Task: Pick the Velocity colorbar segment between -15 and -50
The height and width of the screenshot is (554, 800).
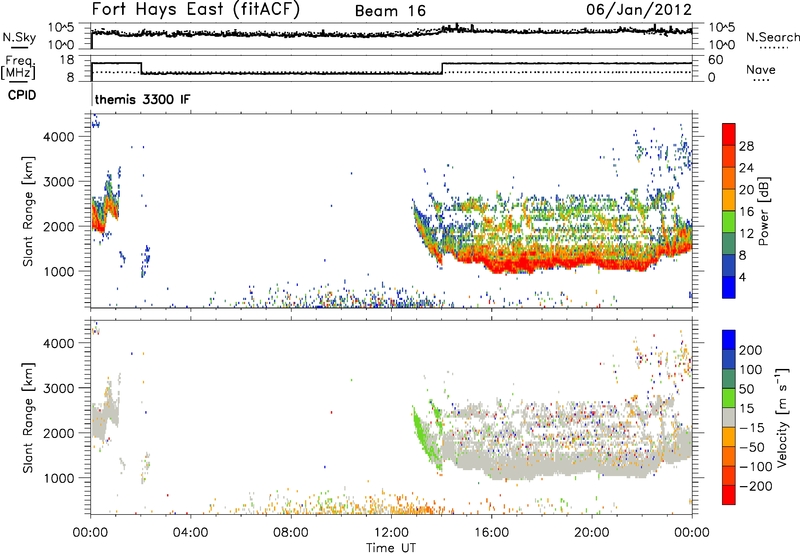Action: tap(729, 437)
